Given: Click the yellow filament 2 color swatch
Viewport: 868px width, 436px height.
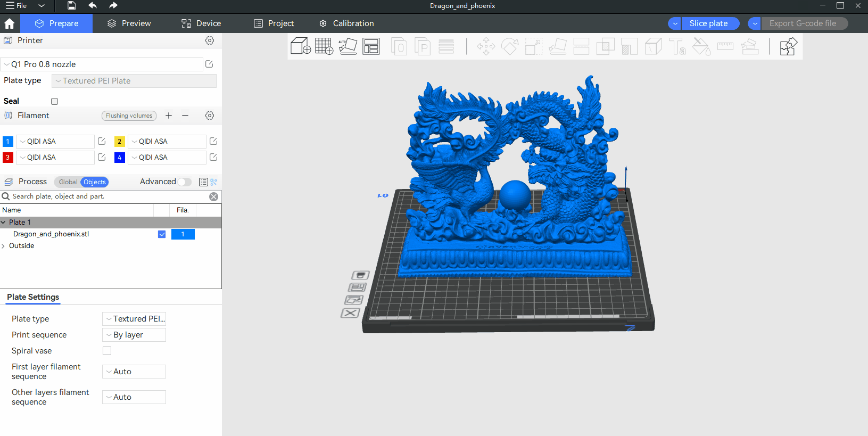Looking at the screenshot, I should point(120,142).
